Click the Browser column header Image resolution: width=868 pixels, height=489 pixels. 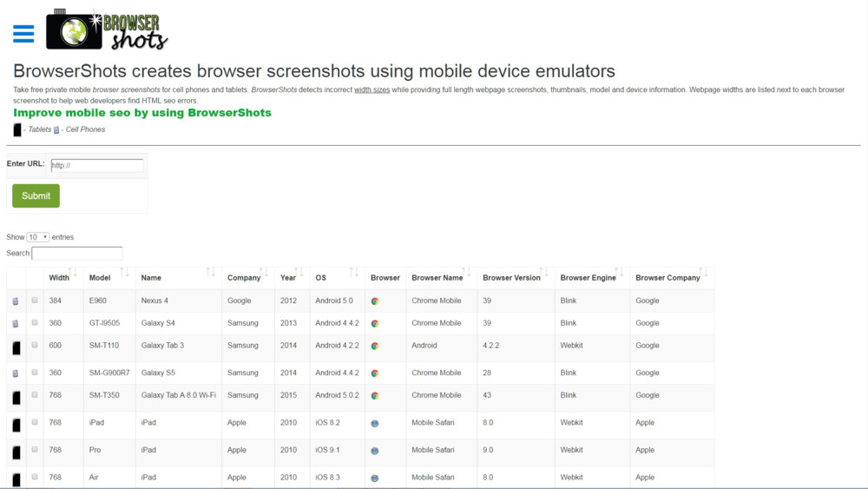385,278
